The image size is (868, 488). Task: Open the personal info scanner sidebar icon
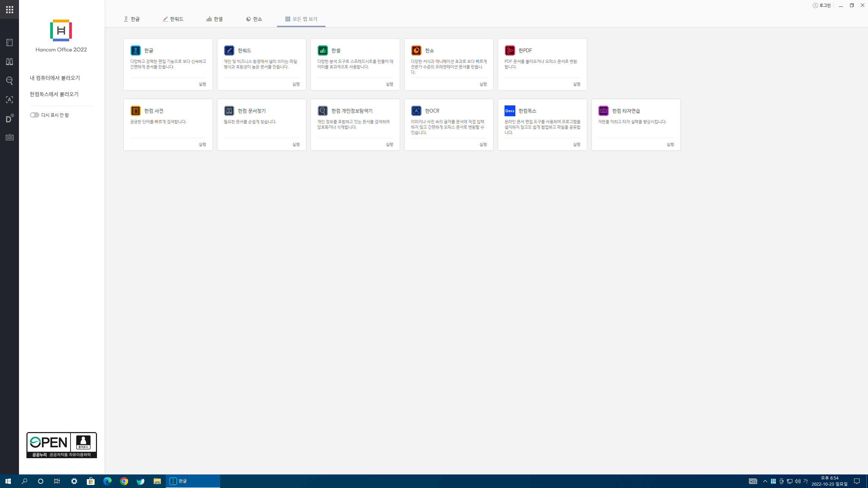coord(9,81)
